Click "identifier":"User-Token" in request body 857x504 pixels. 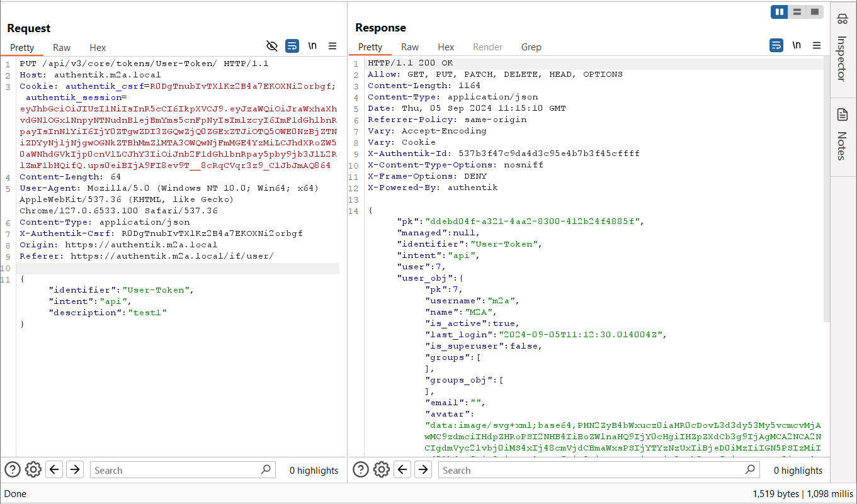(122, 290)
